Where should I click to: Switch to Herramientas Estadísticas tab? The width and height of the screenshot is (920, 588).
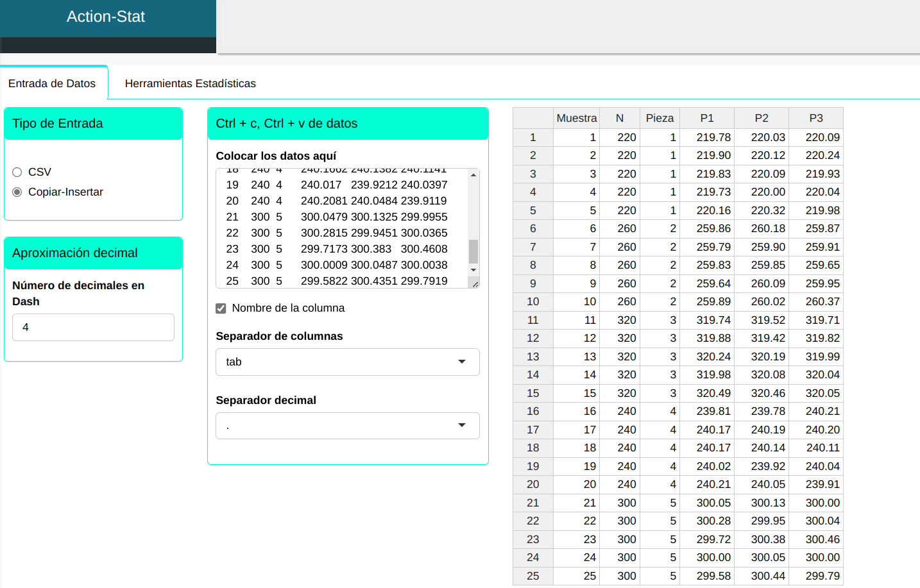(190, 83)
